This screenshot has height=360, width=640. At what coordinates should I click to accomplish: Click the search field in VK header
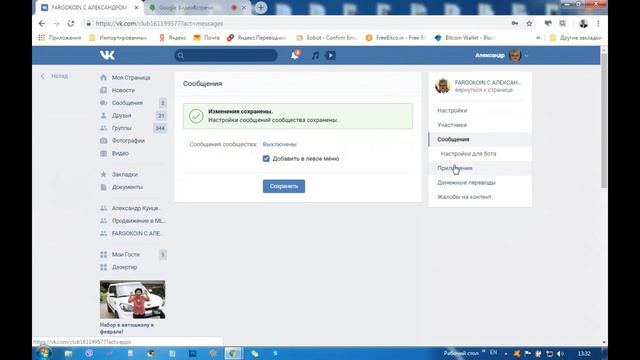tap(226, 55)
